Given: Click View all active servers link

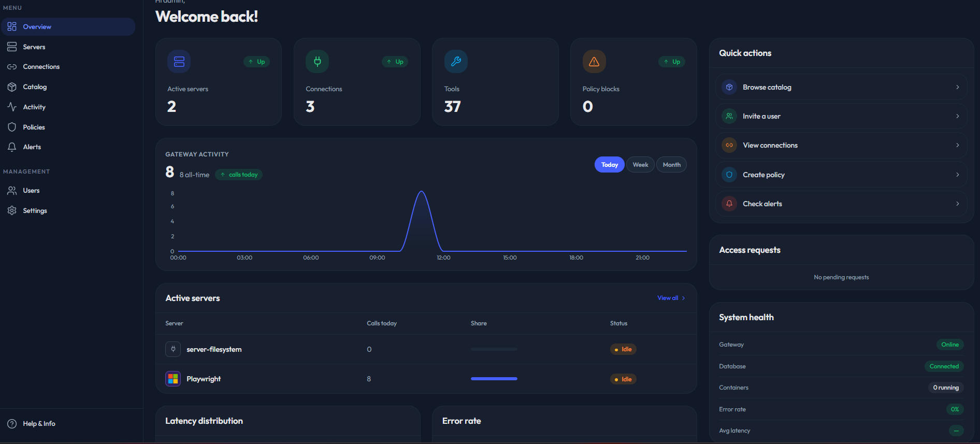Looking at the screenshot, I should coord(671,298).
